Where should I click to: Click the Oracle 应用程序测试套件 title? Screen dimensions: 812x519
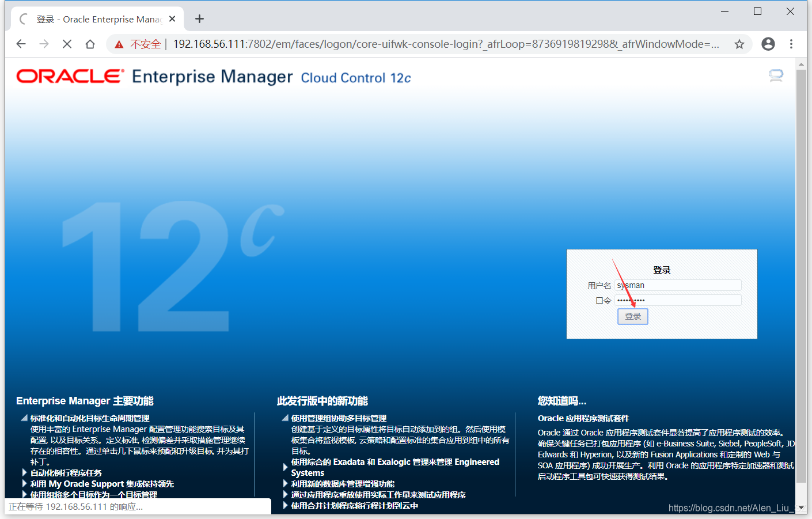[x=583, y=418]
